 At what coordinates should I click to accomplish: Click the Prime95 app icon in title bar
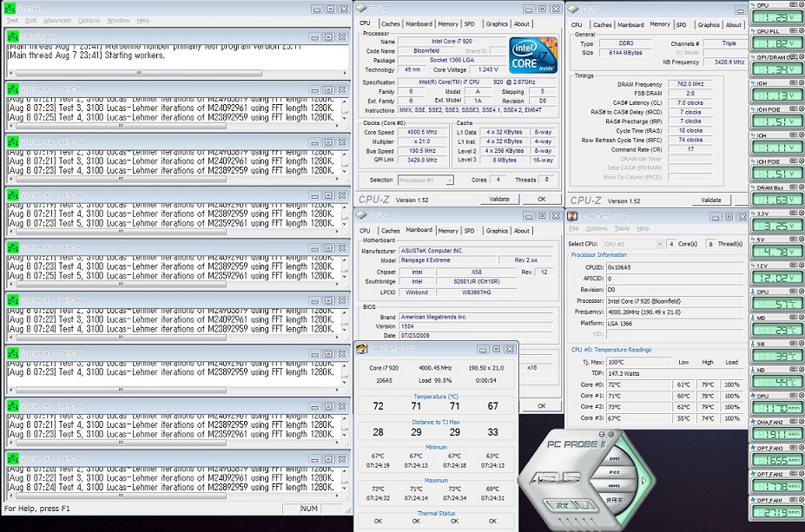click(11, 8)
